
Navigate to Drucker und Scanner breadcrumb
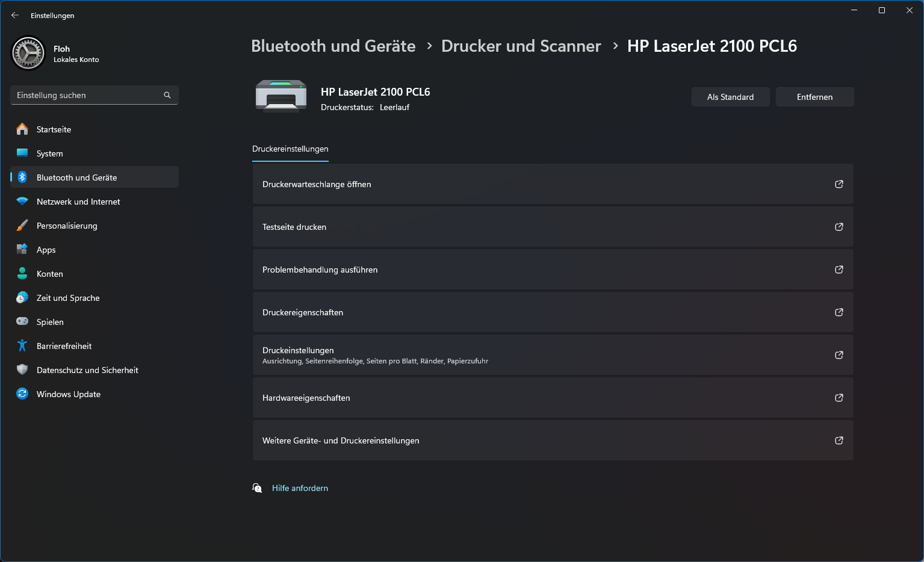coord(521,46)
